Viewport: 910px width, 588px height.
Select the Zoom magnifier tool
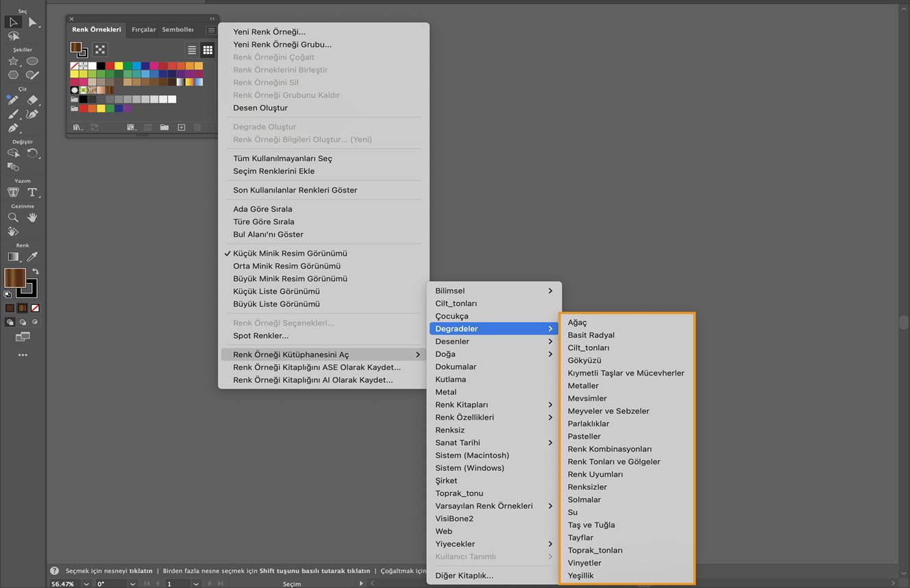click(13, 217)
